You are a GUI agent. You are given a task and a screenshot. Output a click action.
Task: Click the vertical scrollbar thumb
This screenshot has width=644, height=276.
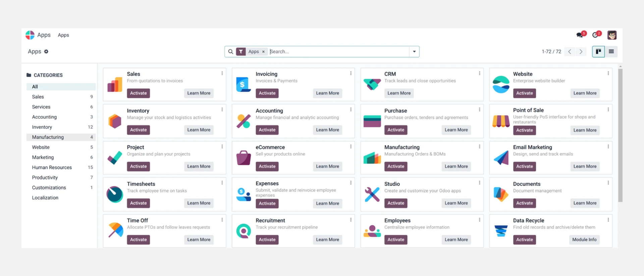click(620, 135)
